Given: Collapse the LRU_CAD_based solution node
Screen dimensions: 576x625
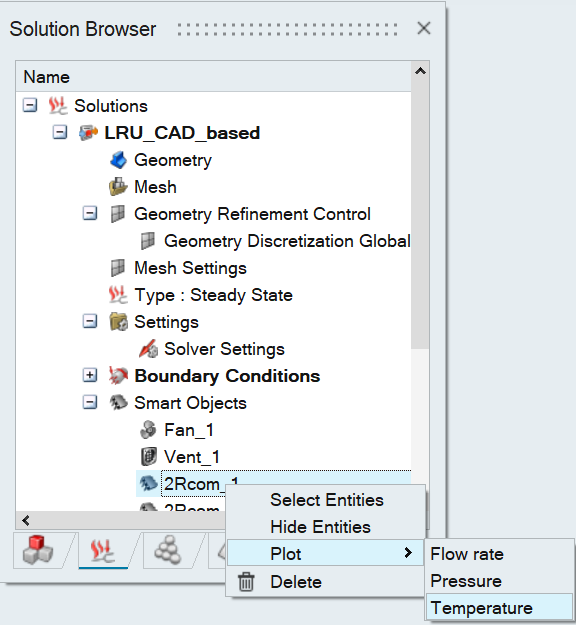Looking at the screenshot, I should click(x=60, y=132).
